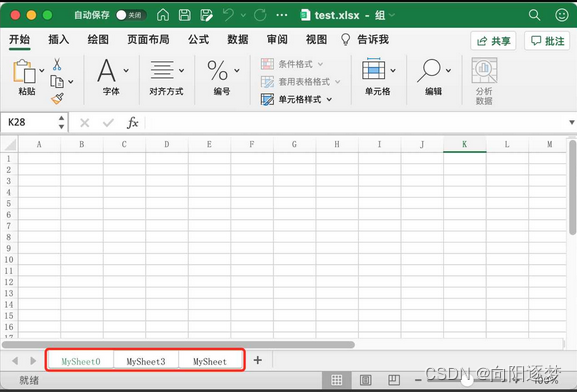Click the 分析数据 analyze data icon

click(x=484, y=81)
